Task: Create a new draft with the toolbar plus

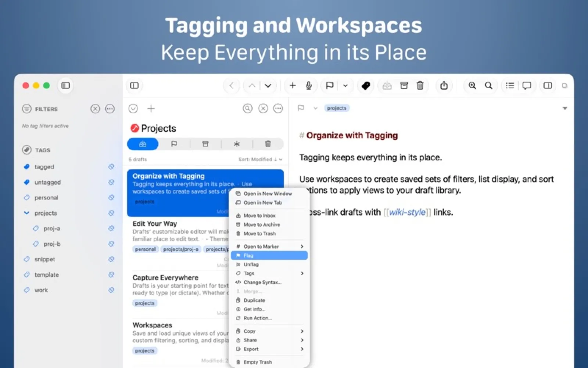Action: click(x=293, y=85)
